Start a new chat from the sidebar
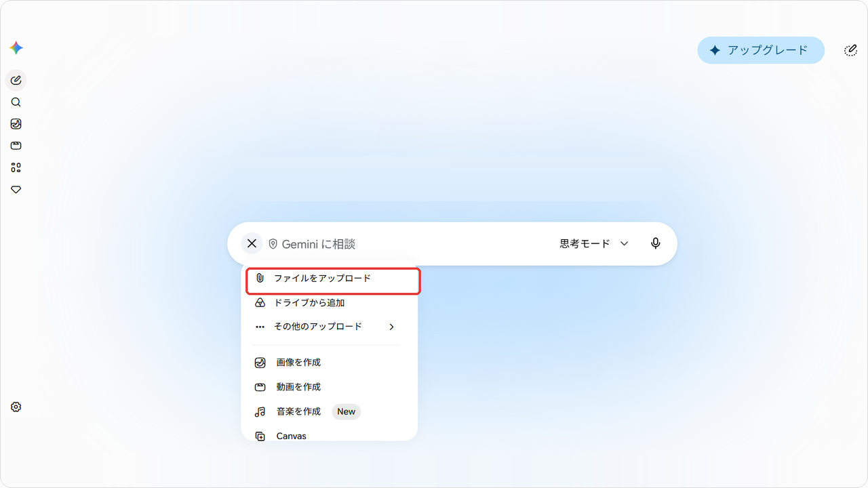868x488 pixels. click(16, 81)
